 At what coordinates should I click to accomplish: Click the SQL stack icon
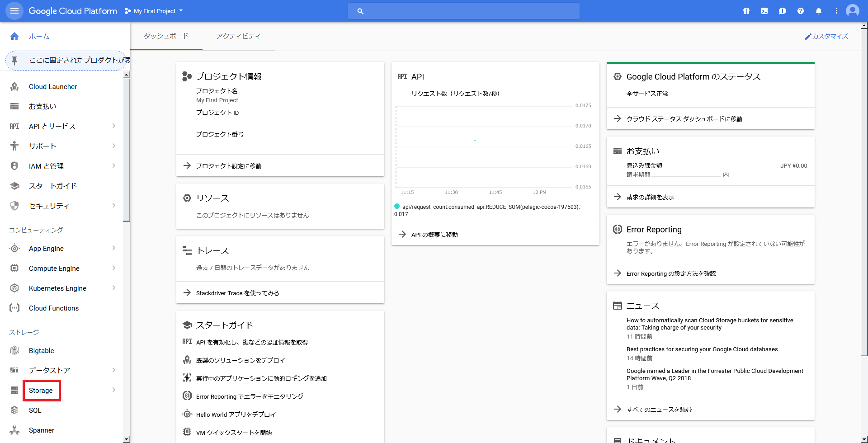(x=14, y=410)
